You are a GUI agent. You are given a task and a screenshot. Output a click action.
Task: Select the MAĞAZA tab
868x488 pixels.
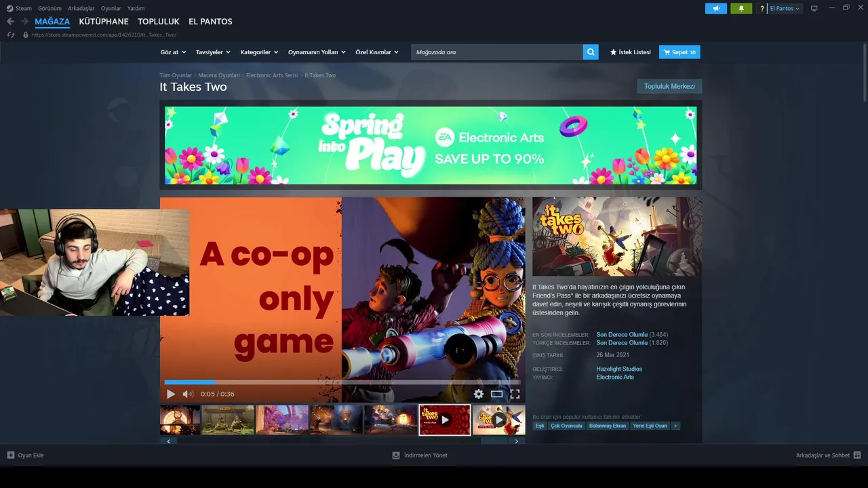pyautogui.click(x=52, y=22)
